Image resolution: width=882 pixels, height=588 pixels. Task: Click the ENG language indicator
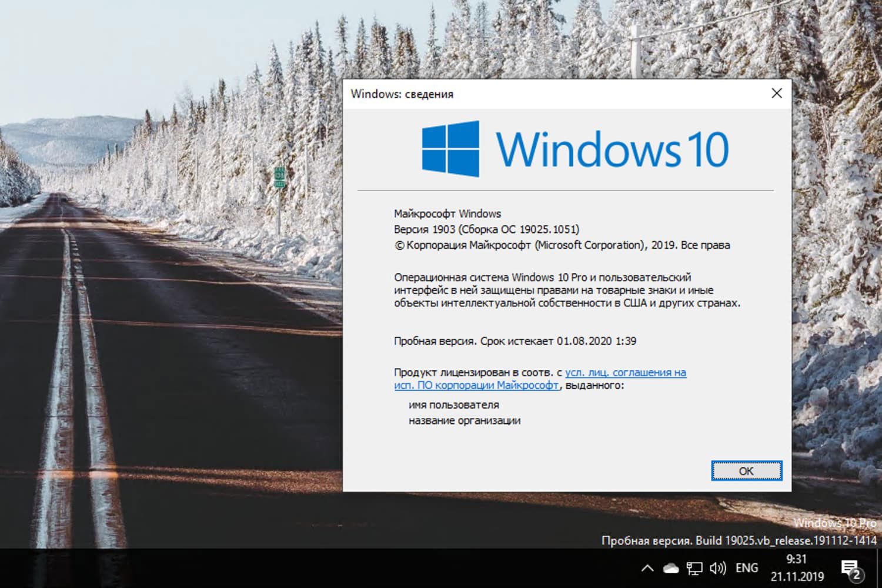coord(747,568)
